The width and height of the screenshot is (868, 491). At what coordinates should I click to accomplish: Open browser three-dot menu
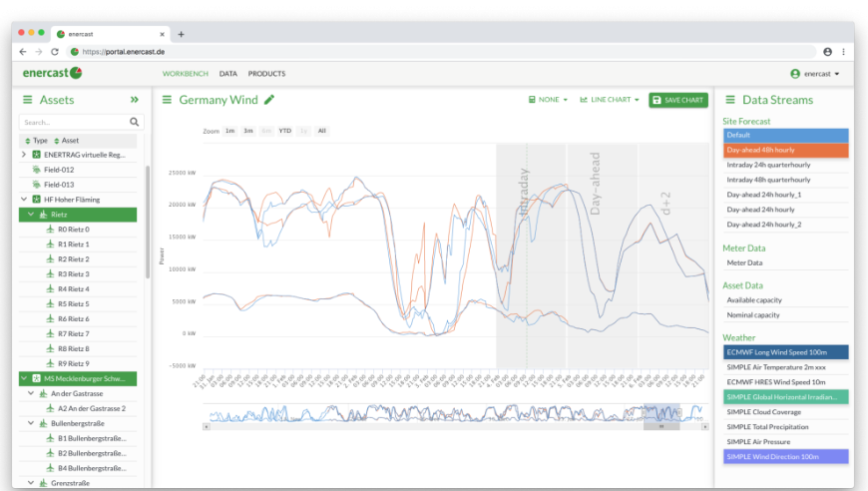coord(843,52)
